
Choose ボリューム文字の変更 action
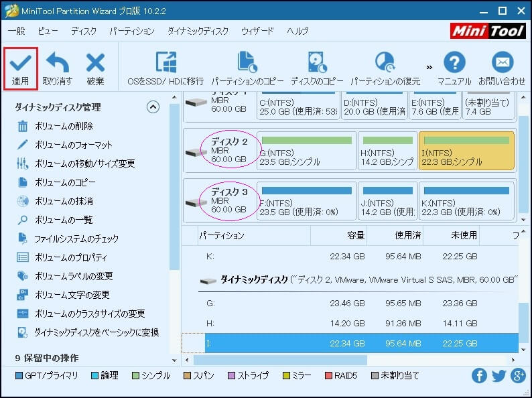tap(63, 295)
